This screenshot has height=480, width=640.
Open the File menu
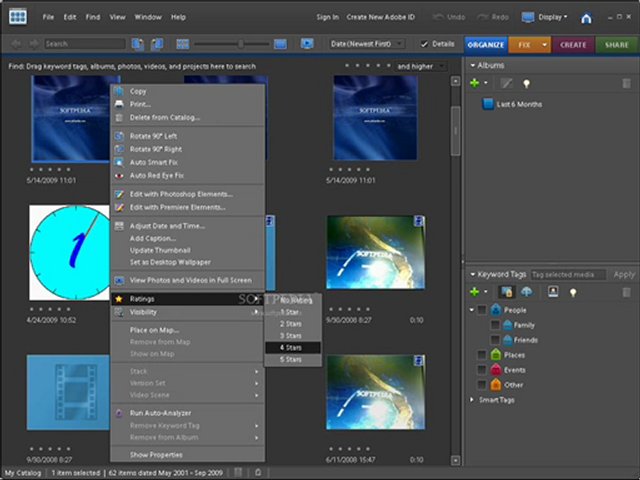pyautogui.click(x=48, y=17)
